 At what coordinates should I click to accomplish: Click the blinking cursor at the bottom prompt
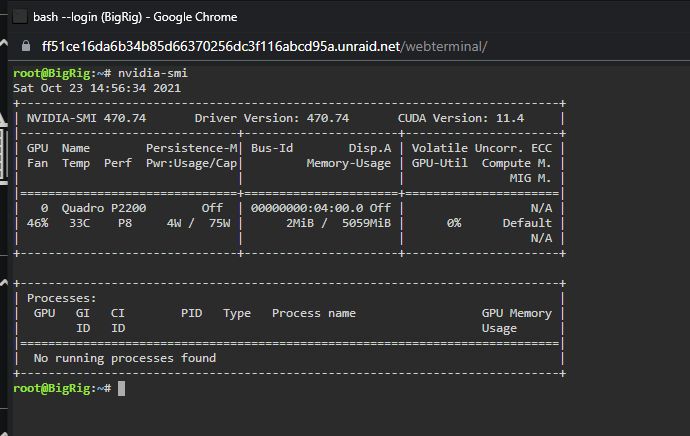coord(121,388)
